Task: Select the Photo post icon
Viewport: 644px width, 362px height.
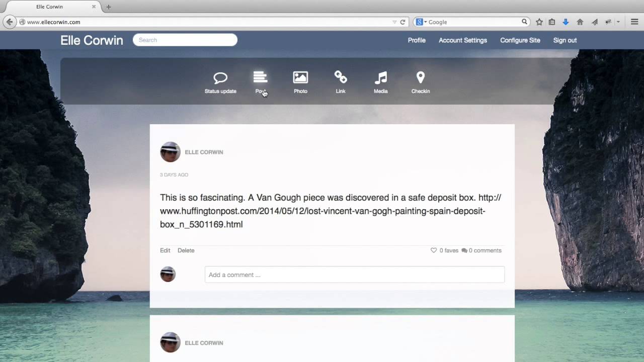Action: 300,77
